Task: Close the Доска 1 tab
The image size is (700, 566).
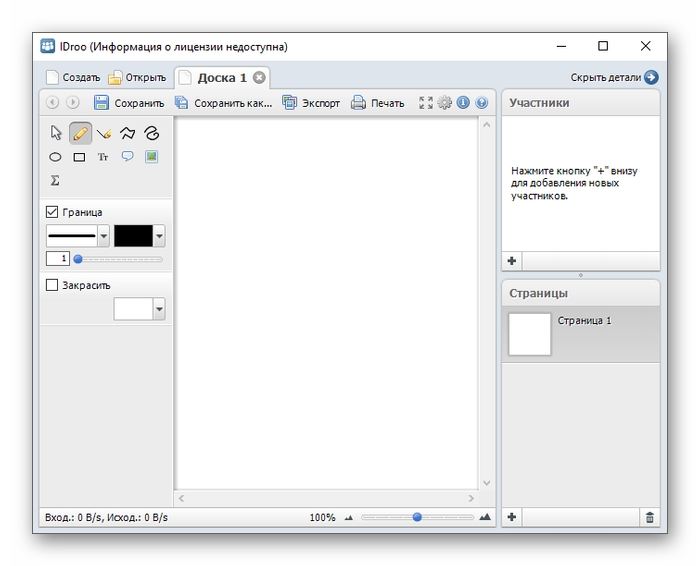Action: (x=259, y=78)
